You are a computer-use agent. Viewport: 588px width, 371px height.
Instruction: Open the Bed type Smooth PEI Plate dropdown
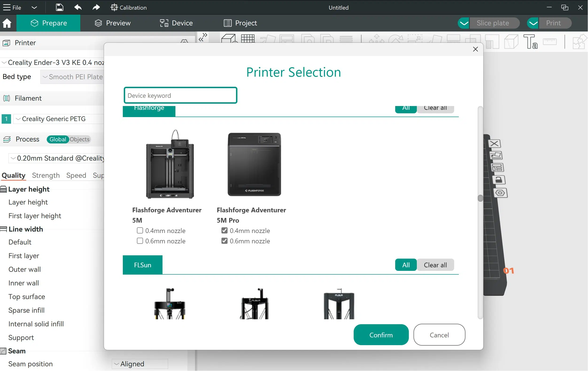(72, 77)
